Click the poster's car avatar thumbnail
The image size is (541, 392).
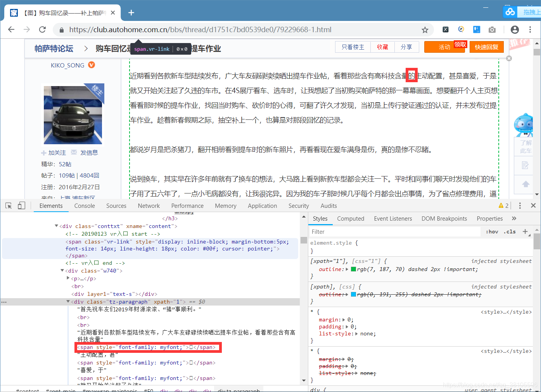point(73,115)
